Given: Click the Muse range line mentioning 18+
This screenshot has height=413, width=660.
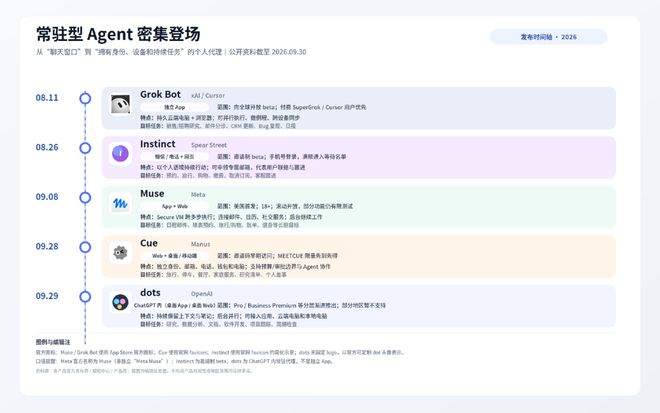Looking at the screenshot, I should pyautogui.click(x=285, y=206).
